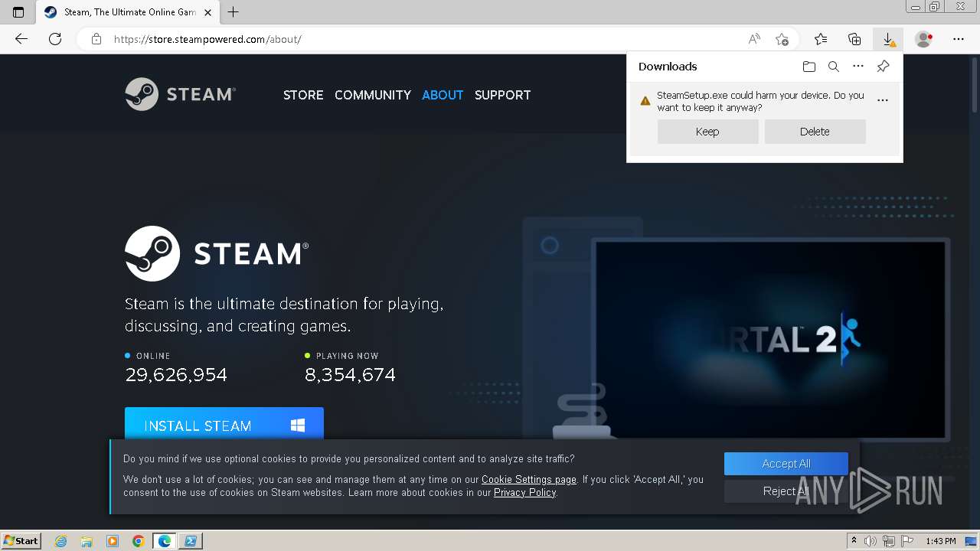Screen dimensions: 980x551
Task: Open the Privacy Policy link
Action: tap(525, 493)
